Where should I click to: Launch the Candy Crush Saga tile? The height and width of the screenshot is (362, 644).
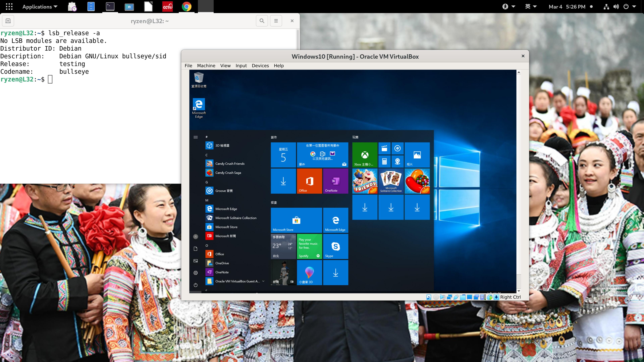417,181
